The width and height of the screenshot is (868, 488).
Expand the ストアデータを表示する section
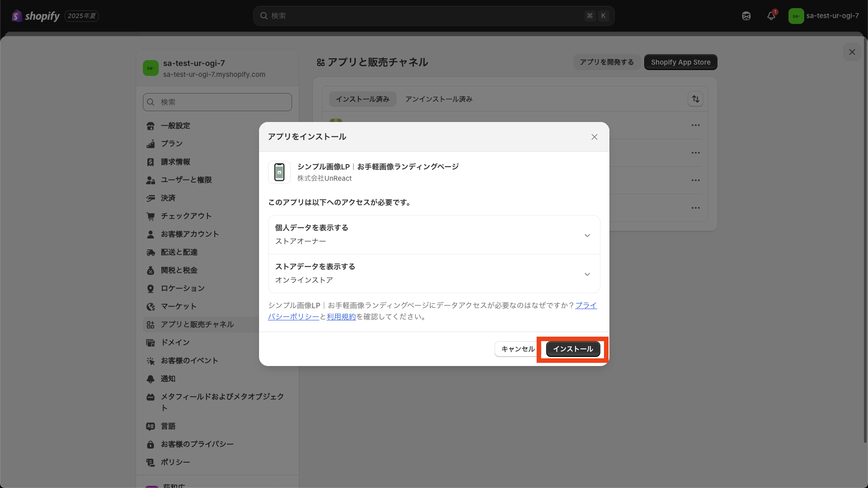tap(587, 274)
